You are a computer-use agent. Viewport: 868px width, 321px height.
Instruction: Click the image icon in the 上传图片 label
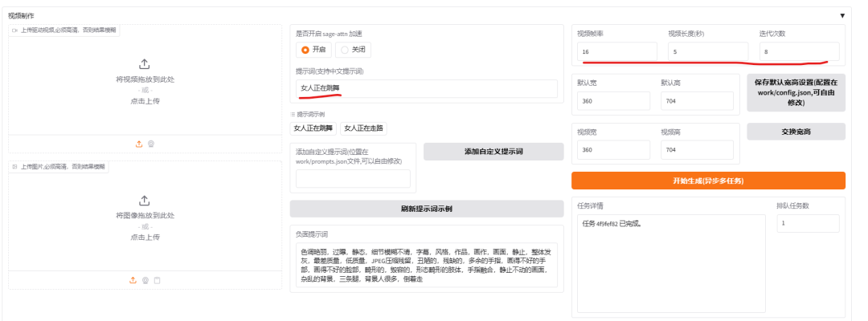tap(14, 166)
